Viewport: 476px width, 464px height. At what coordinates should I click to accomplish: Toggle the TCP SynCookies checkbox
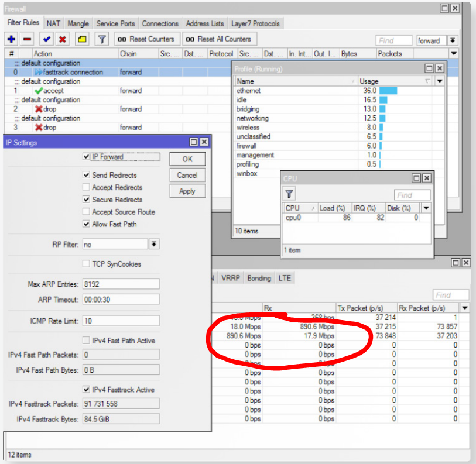tap(87, 264)
